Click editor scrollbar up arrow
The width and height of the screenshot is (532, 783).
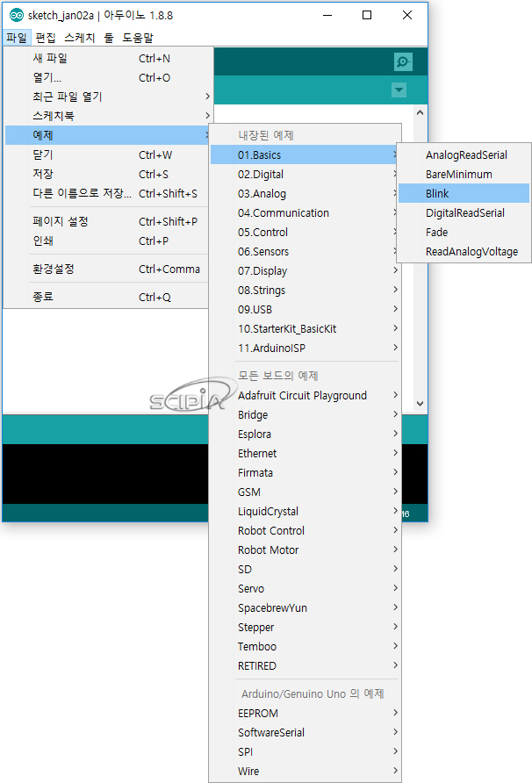[421, 112]
